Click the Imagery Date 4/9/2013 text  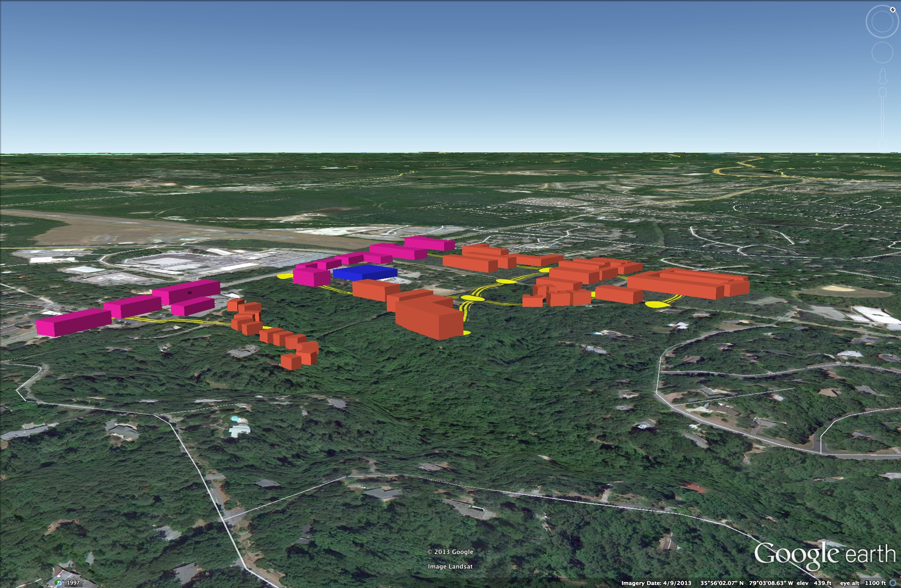tap(656, 583)
